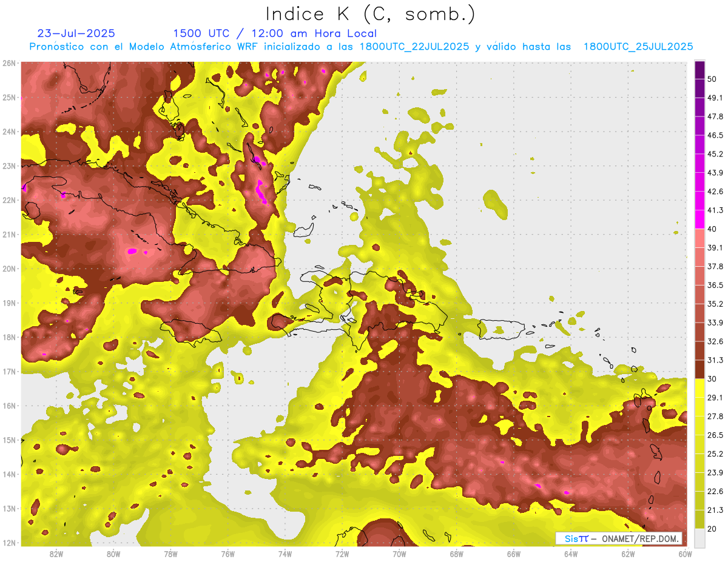The width and height of the screenshot is (728, 562).
Task: Click the longitude label '74W'
Action: coord(285,554)
